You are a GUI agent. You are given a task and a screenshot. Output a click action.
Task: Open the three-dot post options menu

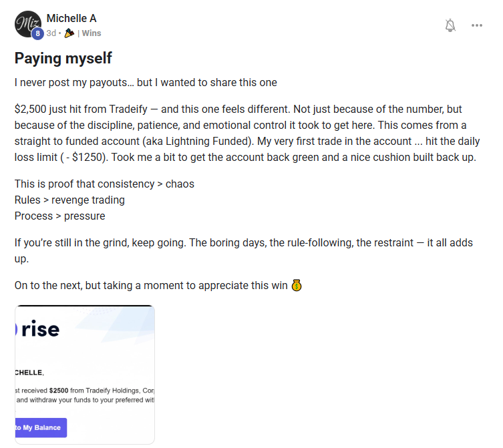(476, 25)
